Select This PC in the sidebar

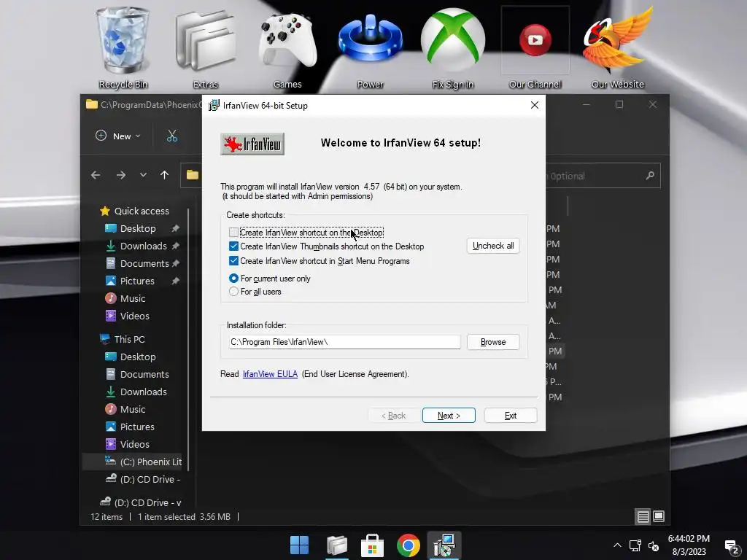pyautogui.click(x=129, y=339)
